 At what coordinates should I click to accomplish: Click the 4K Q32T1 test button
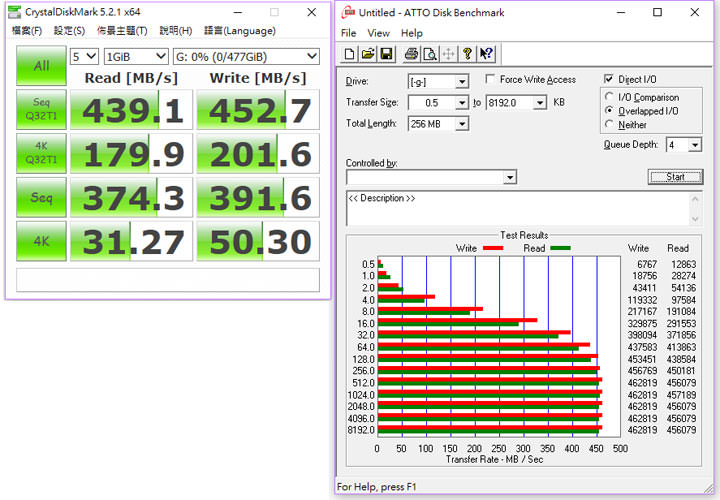click(41, 153)
